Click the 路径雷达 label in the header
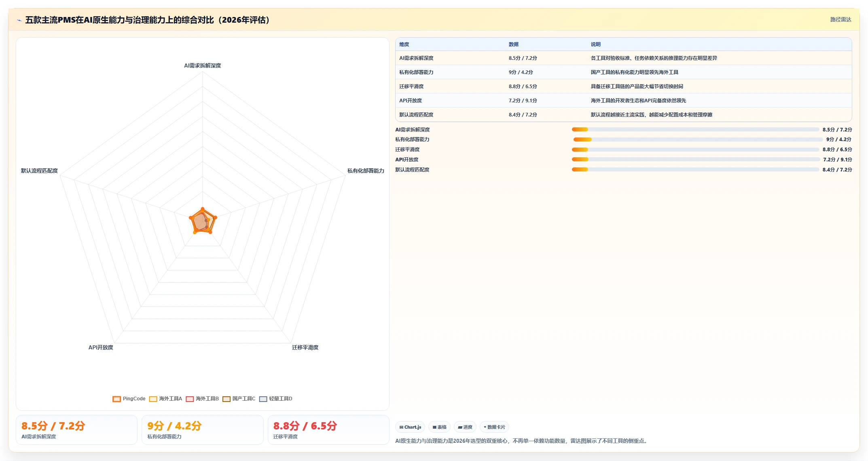The height and width of the screenshot is (461, 868). tap(840, 19)
